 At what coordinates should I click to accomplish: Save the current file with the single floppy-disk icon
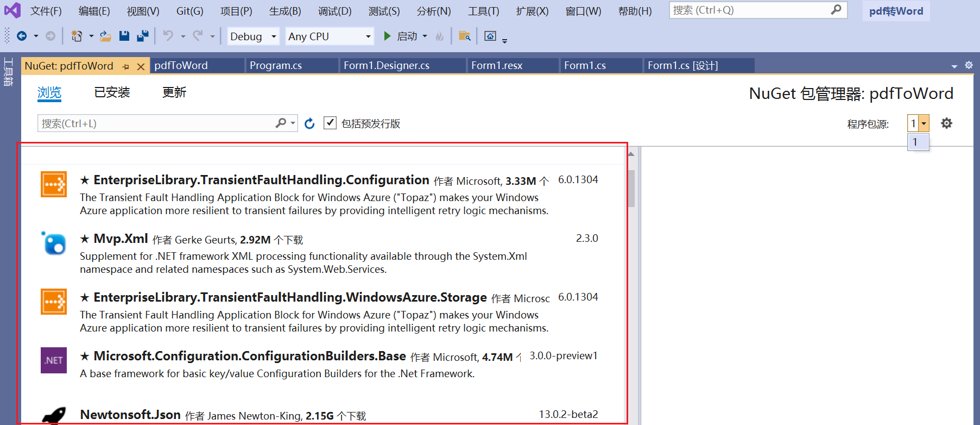point(124,36)
